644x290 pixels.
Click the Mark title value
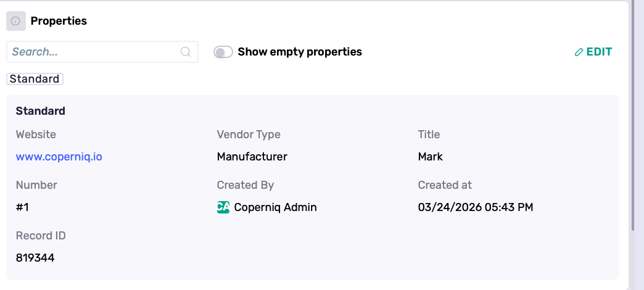click(431, 157)
